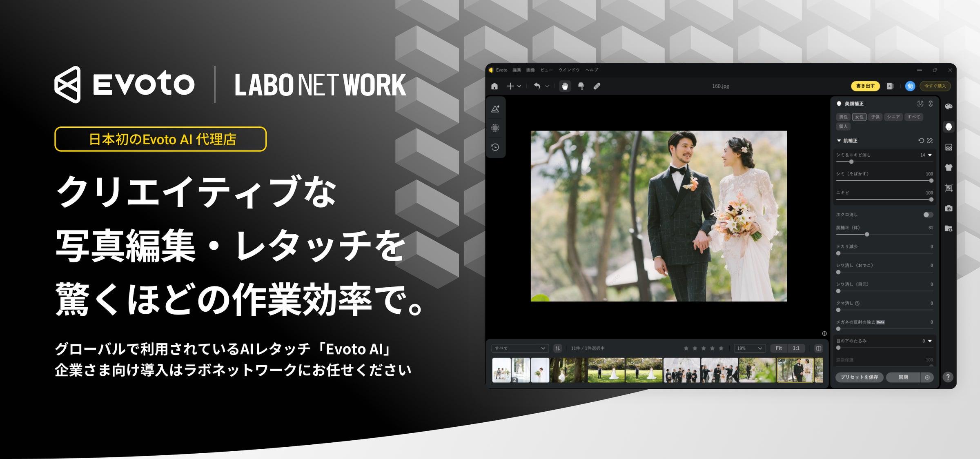Select the Hand pan tool

(565, 86)
